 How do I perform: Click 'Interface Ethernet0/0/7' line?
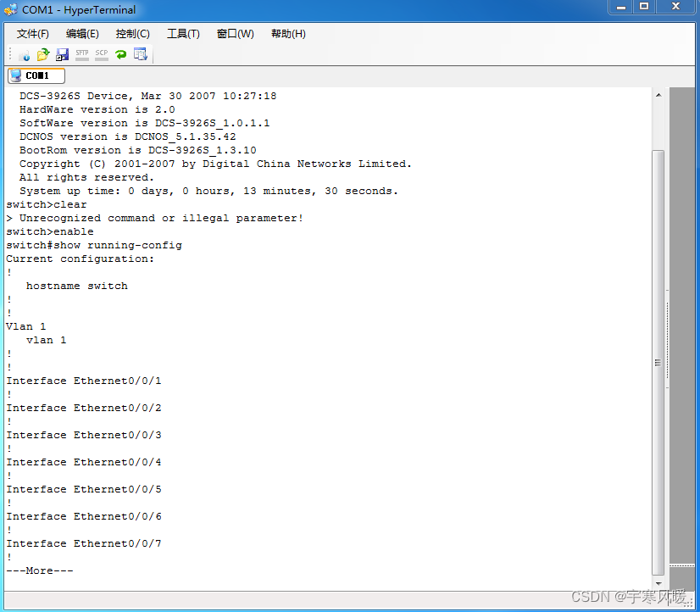point(84,543)
